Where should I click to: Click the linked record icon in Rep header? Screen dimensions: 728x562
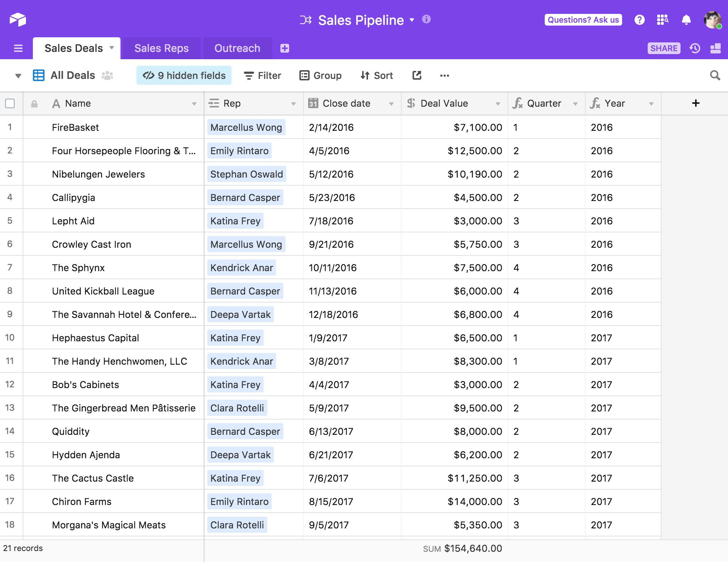pos(214,103)
